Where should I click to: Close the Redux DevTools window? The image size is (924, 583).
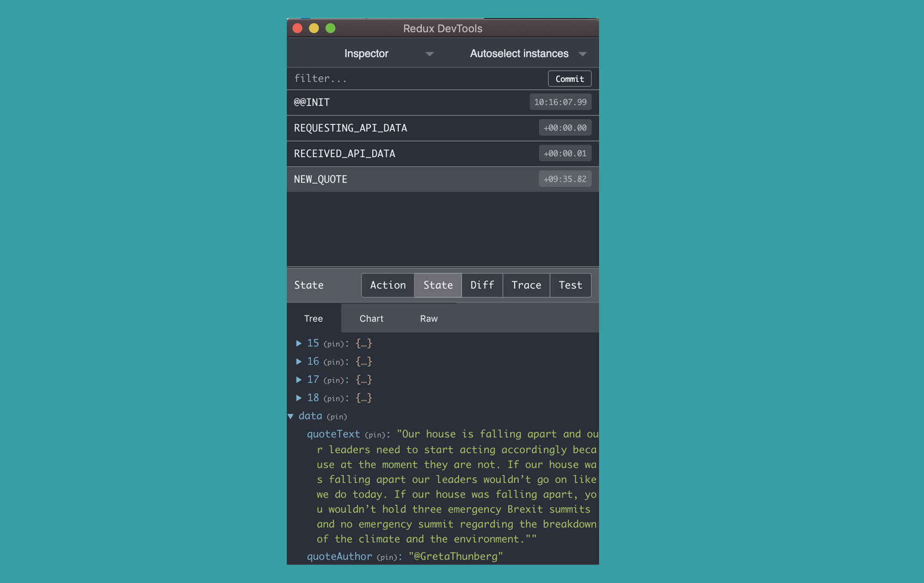(298, 28)
